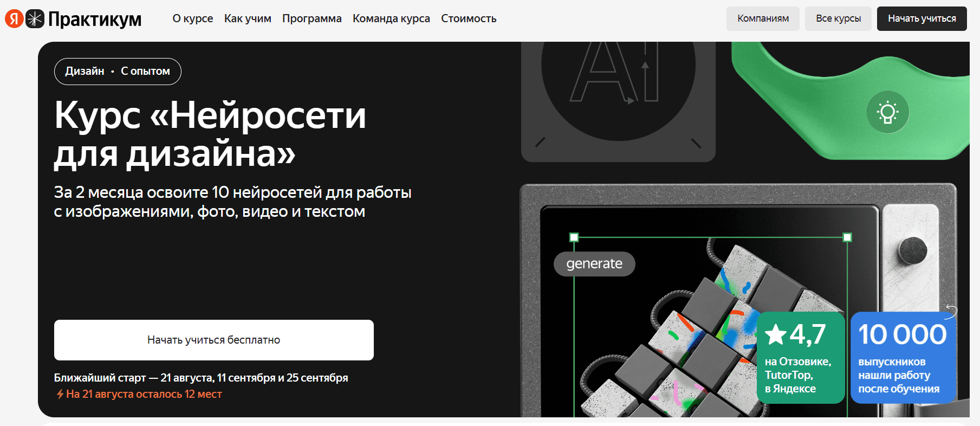
Task: Open the 'О курсе' menu item
Action: 193,18
